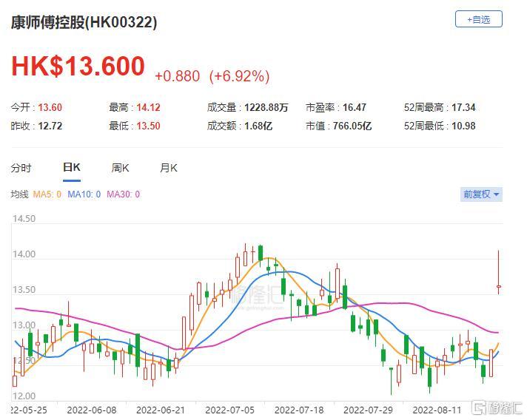Click the 2022-08-11 date axis label
This screenshot has height=420, width=527.
point(437,410)
